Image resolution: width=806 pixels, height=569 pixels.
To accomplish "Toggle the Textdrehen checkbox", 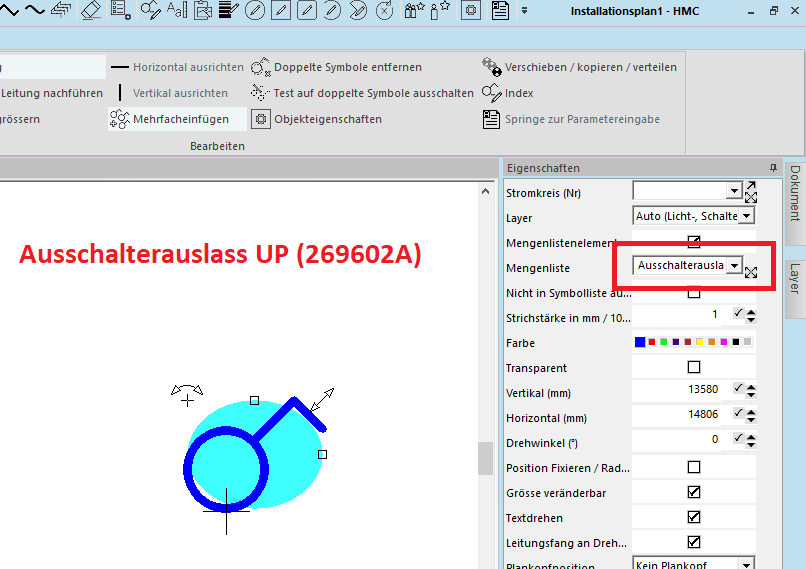I will click(694, 517).
